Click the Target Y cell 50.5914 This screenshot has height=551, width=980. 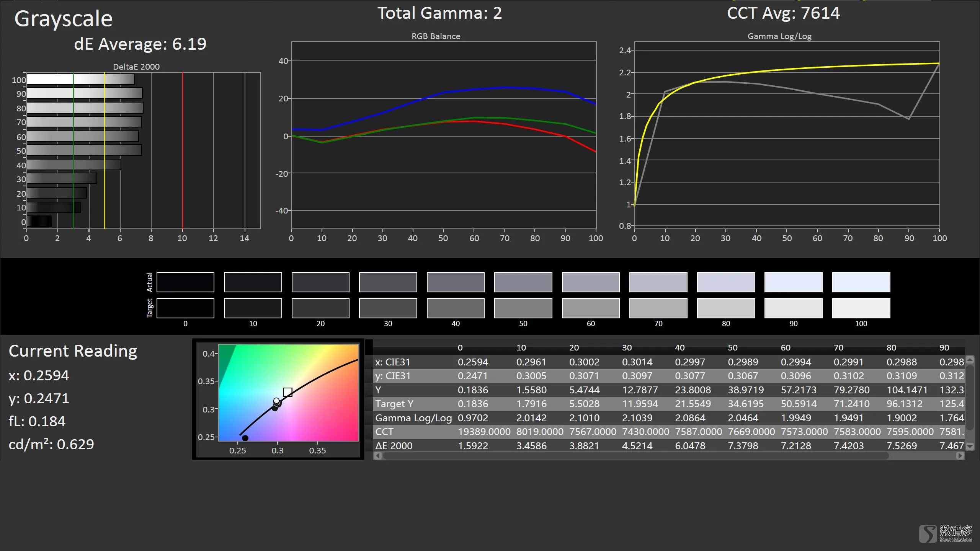[x=799, y=404]
